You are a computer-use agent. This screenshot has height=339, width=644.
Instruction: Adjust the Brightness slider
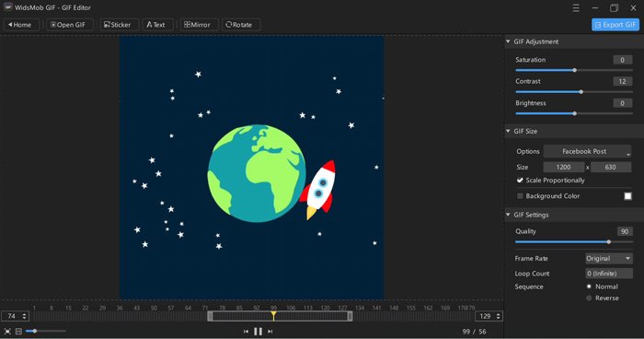coord(574,113)
